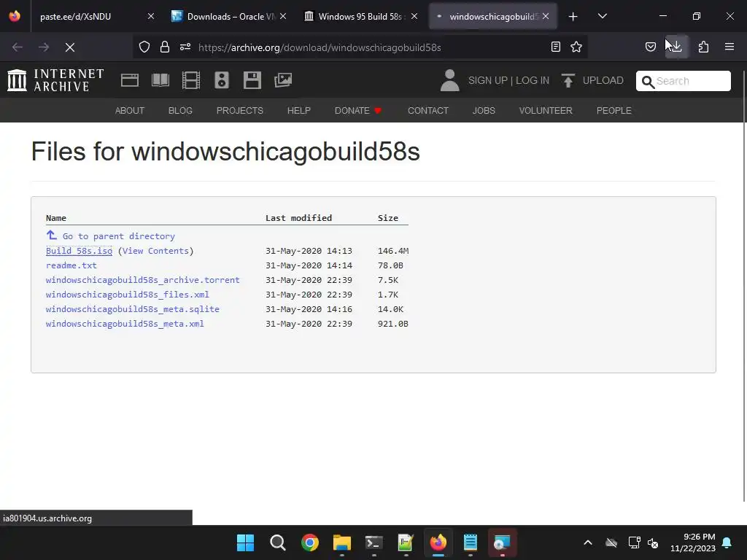Open windowschicagobuild58s_archive.torrent link
This screenshot has width=747, height=560.
tap(142, 280)
